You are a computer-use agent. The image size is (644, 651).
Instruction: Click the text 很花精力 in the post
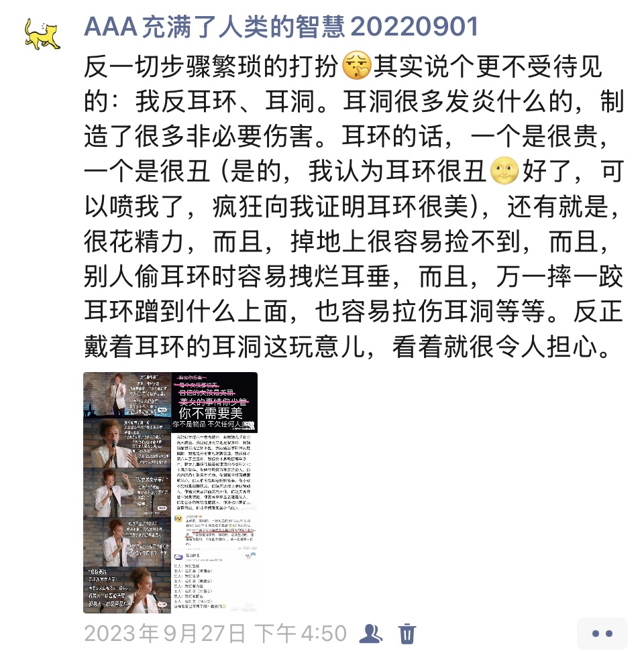click(x=133, y=241)
